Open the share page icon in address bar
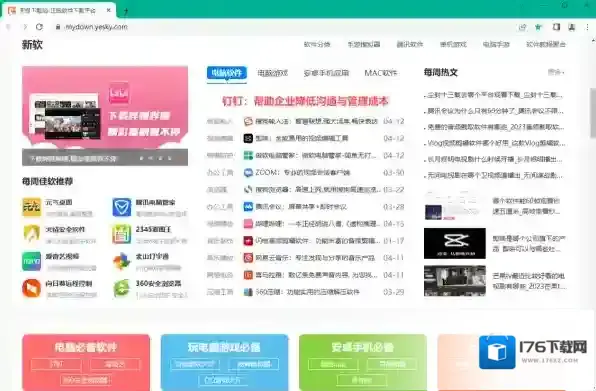 point(523,27)
